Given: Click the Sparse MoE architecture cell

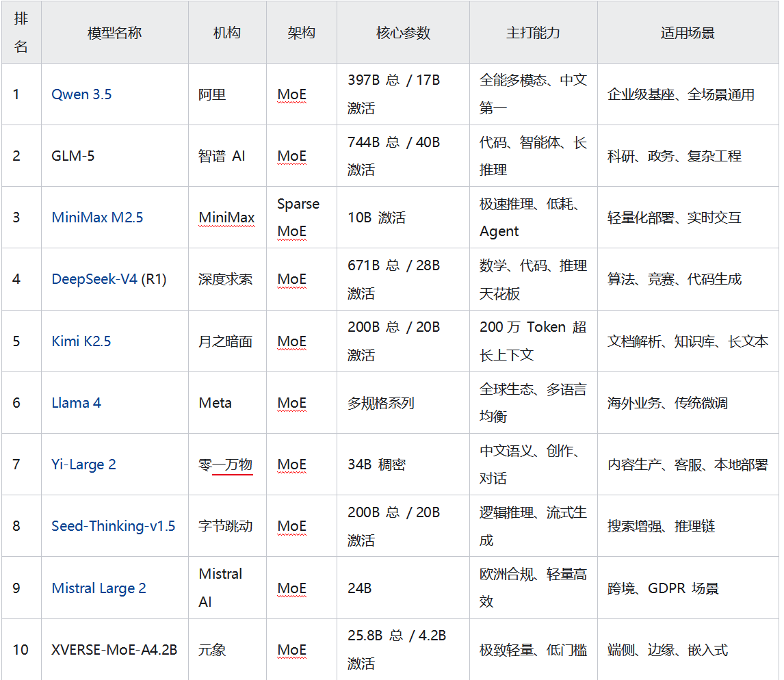Looking at the screenshot, I should [x=302, y=218].
